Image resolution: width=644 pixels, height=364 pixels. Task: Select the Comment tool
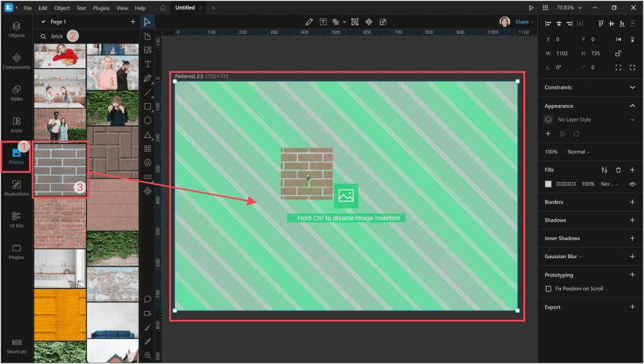point(147,299)
